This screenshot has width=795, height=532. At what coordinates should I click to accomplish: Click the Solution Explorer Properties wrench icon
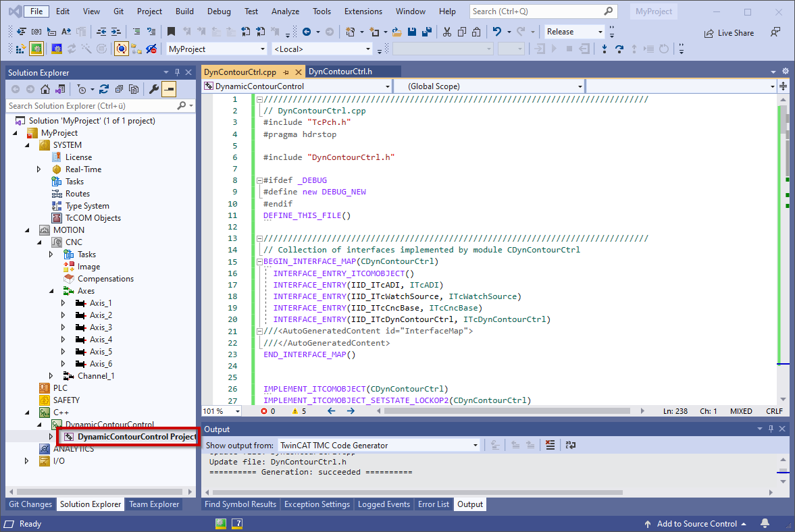click(x=153, y=89)
